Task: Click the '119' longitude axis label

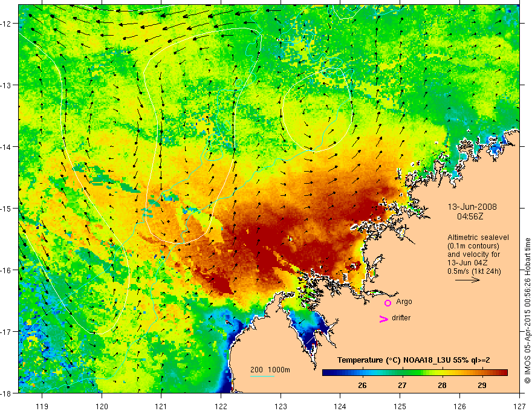Action: pyautogui.click(x=42, y=406)
